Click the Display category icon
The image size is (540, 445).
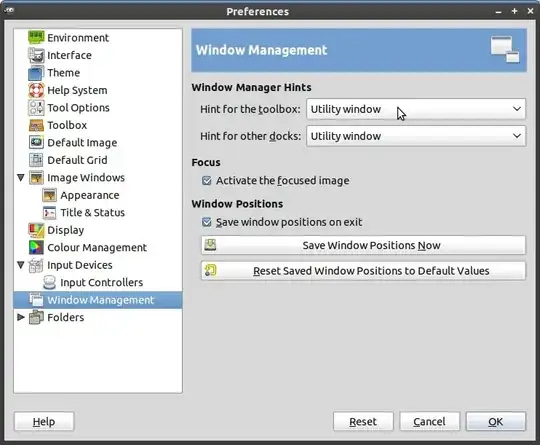36,230
